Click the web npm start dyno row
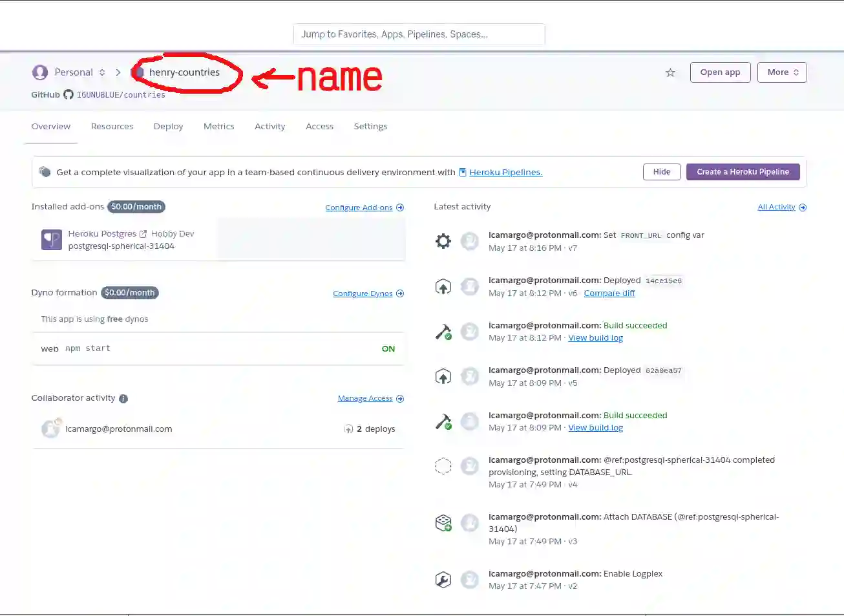 pyautogui.click(x=218, y=349)
